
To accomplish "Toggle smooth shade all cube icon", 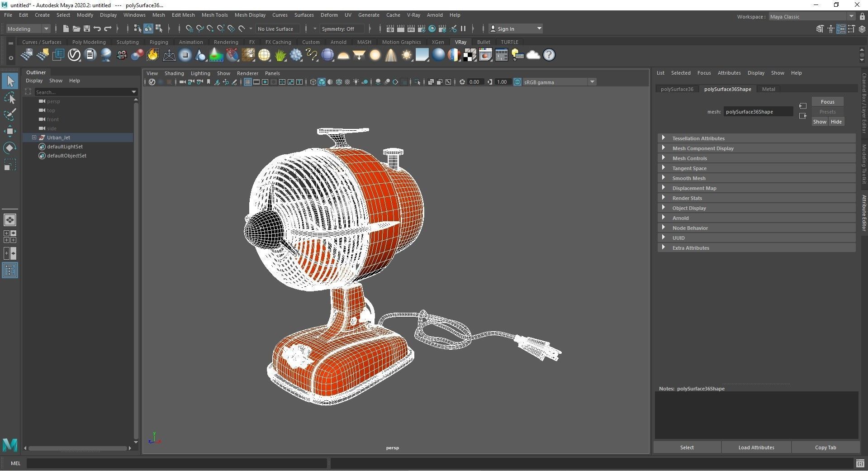I will point(322,82).
